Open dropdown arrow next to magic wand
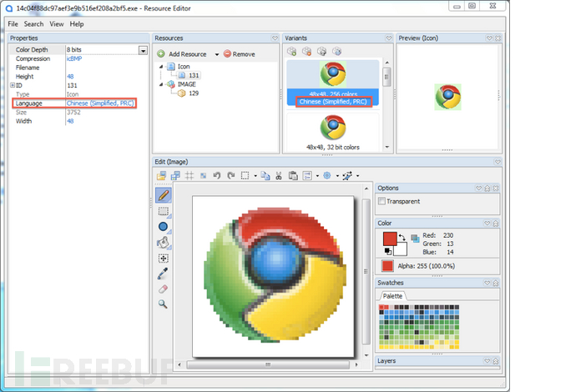The height and width of the screenshot is (392, 576). tap(357, 176)
